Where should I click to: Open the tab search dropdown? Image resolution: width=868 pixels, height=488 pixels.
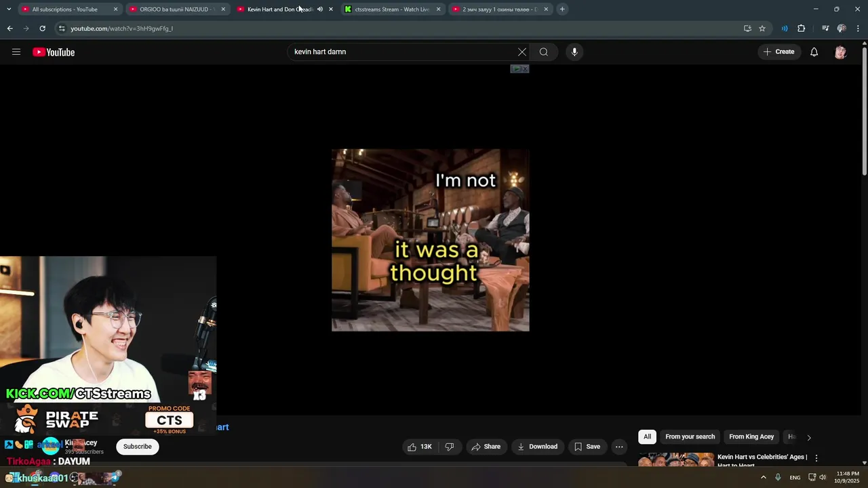8,9
